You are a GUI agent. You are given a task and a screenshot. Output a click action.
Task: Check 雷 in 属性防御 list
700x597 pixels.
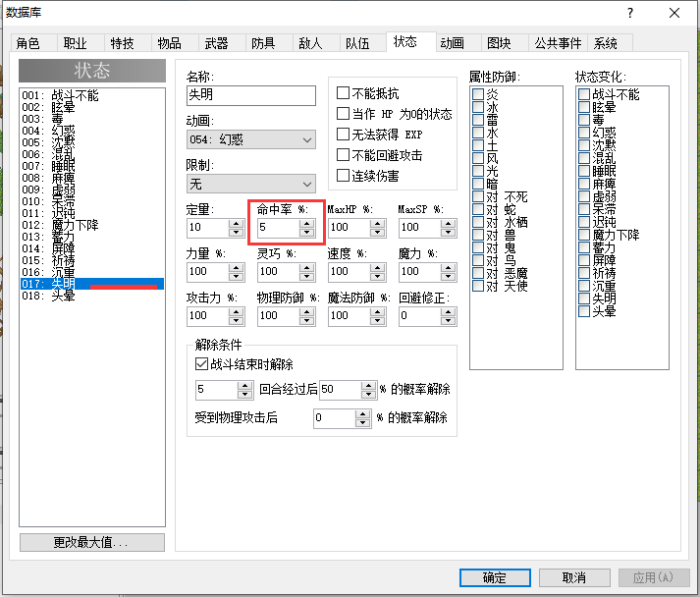pyautogui.click(x=478, y=119)
